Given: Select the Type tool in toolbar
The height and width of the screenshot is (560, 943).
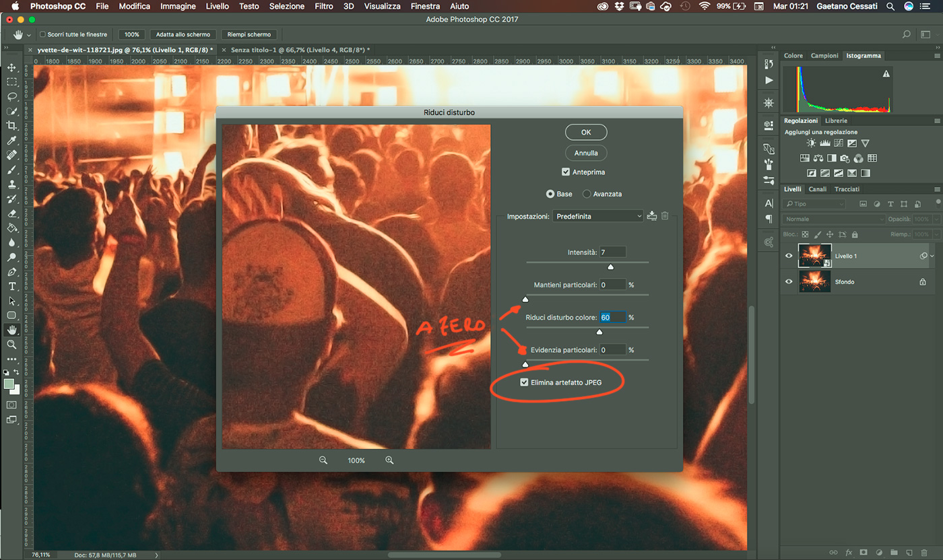Looking at the screenshot, I should (x=11, y=287).
